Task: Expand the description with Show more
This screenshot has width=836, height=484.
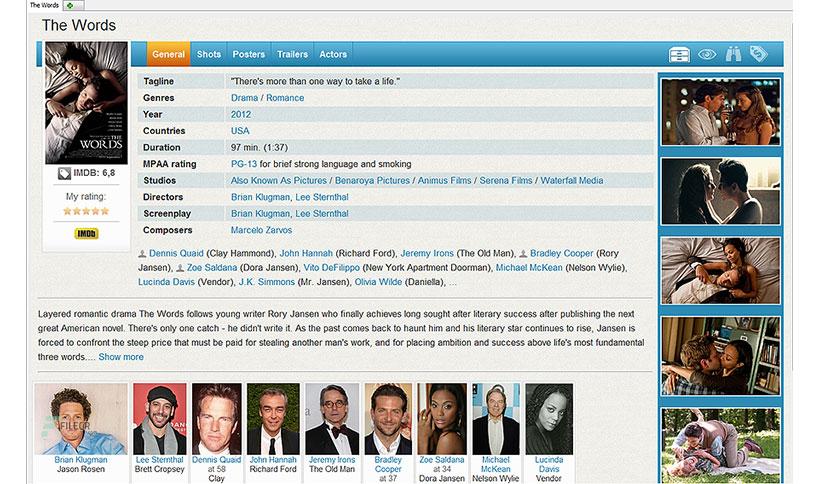Action: 121,357
